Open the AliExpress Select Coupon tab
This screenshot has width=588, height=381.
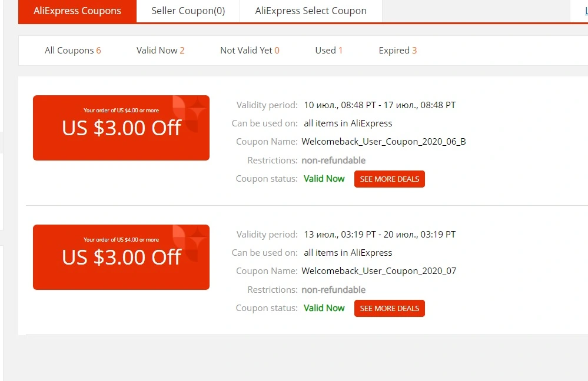(x=311, y=11)
